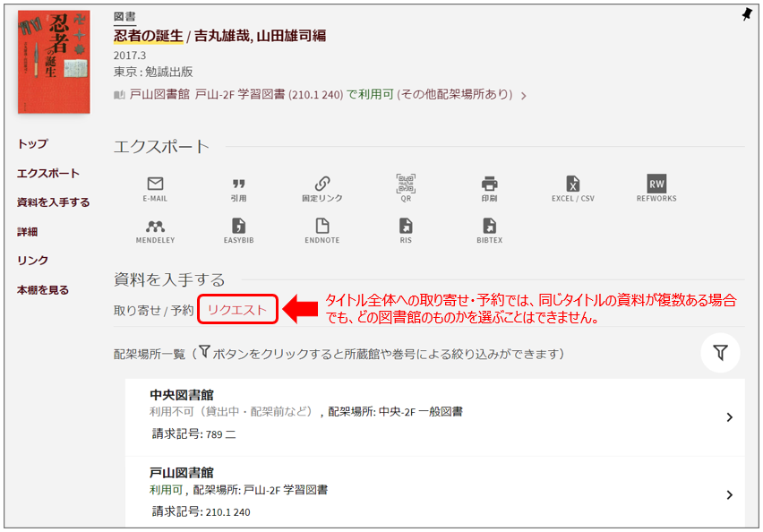Export citation in BIBTEX format

(488, 228)
